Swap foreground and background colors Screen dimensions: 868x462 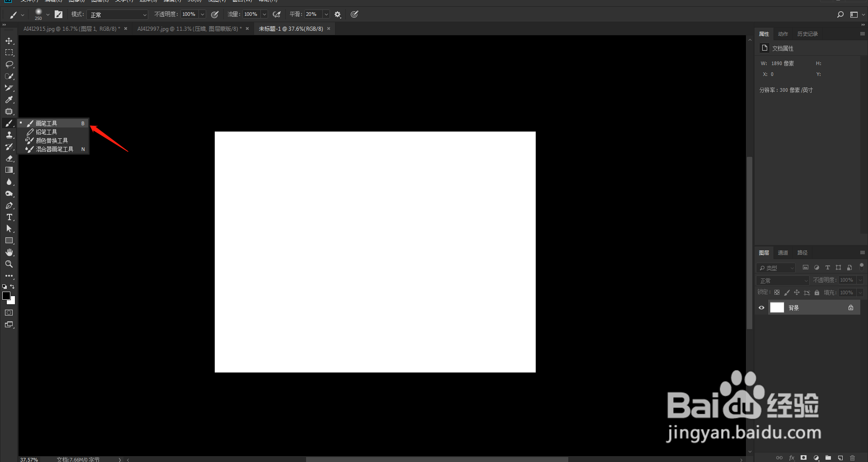13,287
